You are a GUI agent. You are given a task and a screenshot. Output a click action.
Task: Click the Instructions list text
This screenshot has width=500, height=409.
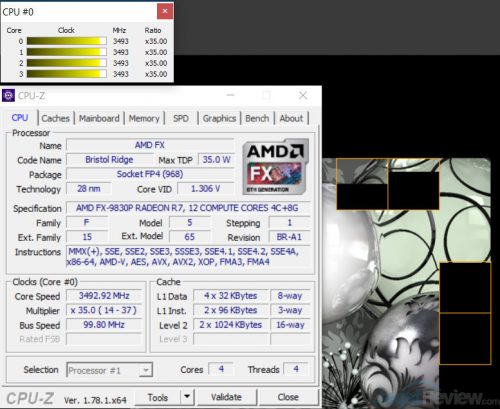point(188,256)
